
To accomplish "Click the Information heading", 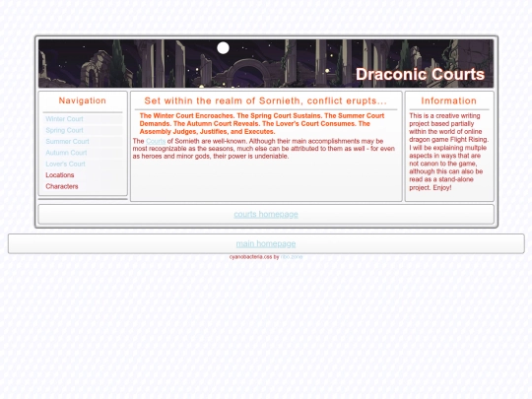I will (449, 100).
